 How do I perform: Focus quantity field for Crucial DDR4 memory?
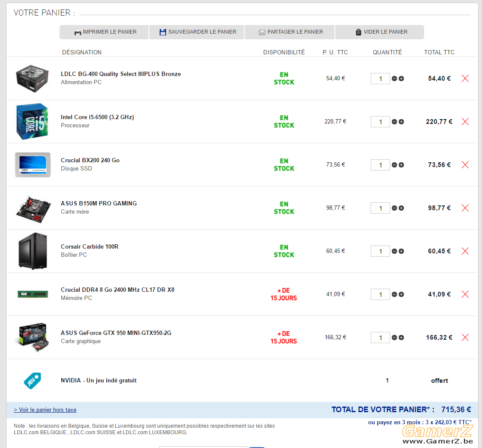380,294
